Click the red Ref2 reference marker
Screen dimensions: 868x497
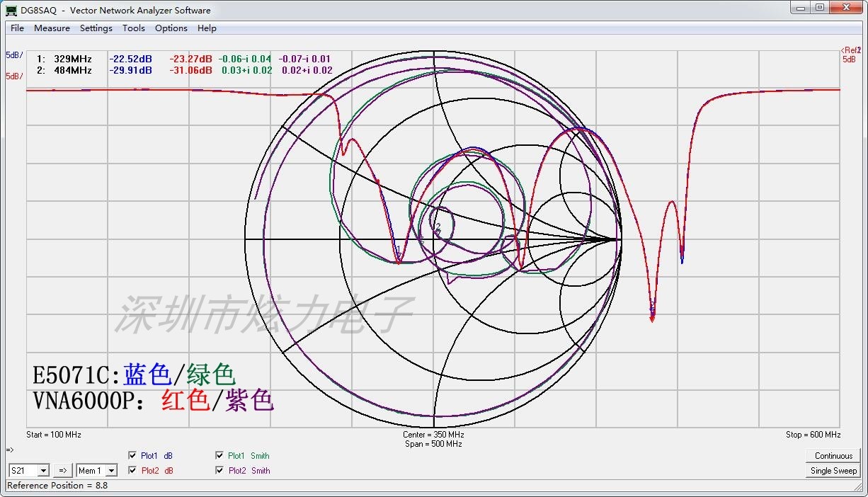point(851,50)
